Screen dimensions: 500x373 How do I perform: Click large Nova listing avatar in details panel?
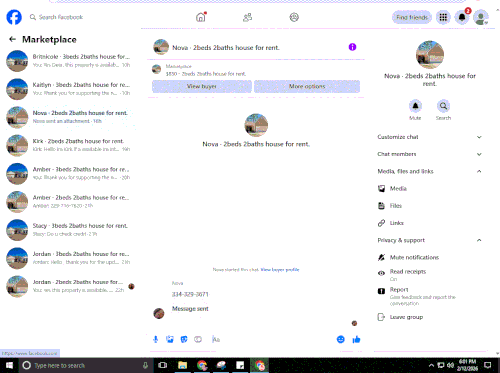(x=430, y=55)
